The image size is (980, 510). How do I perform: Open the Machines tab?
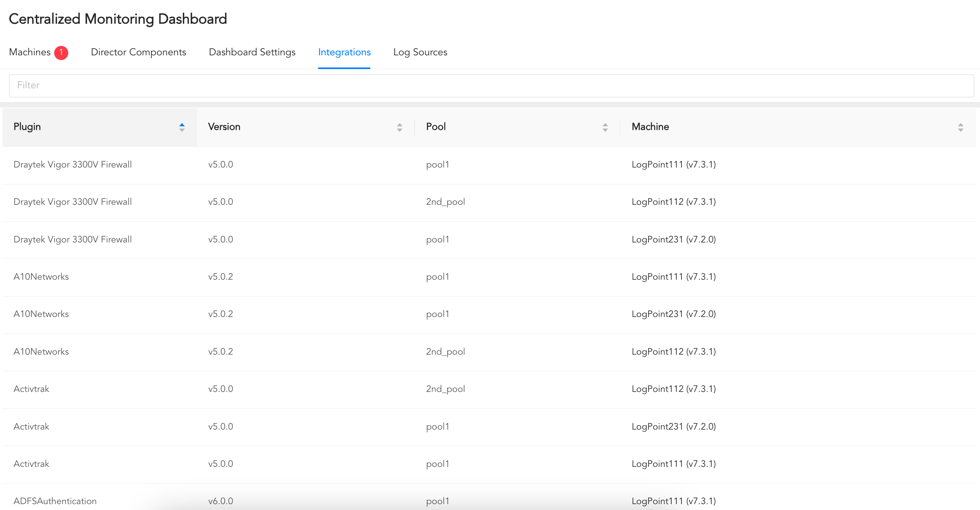point(30,52)
